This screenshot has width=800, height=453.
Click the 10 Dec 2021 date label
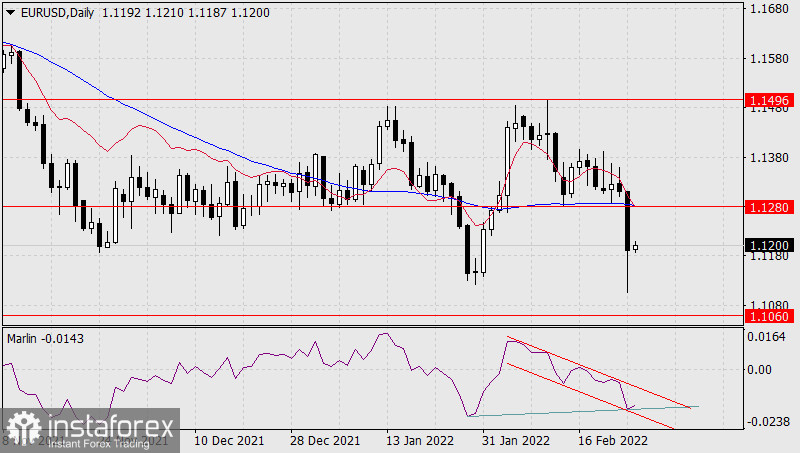[x=228, y=440]
